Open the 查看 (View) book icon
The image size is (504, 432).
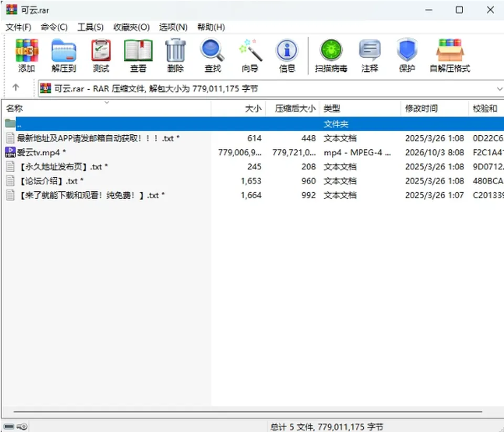click(138, 50)
